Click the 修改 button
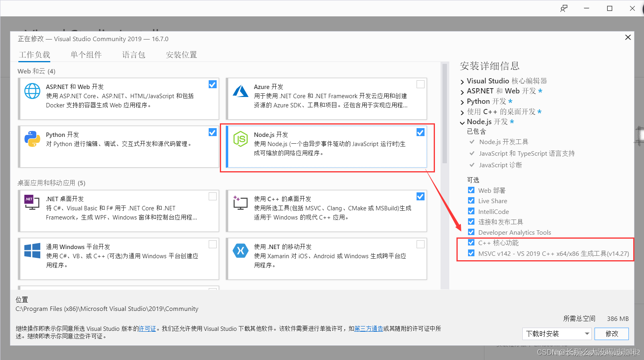The image size is (644, 360). [611, 334]
